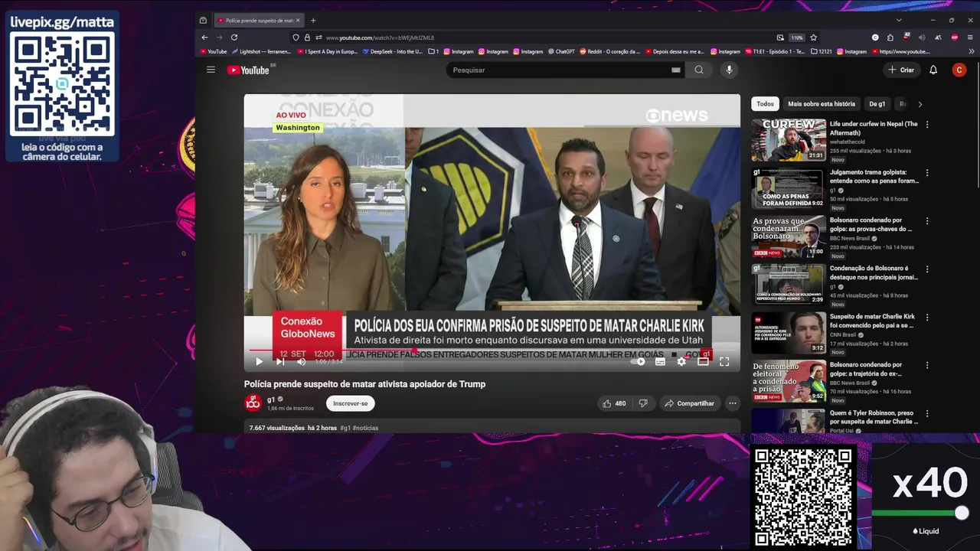Show more filter chips with right arrow
The height and width of the screenshot is (551, 980).
(x=920, y=104)
